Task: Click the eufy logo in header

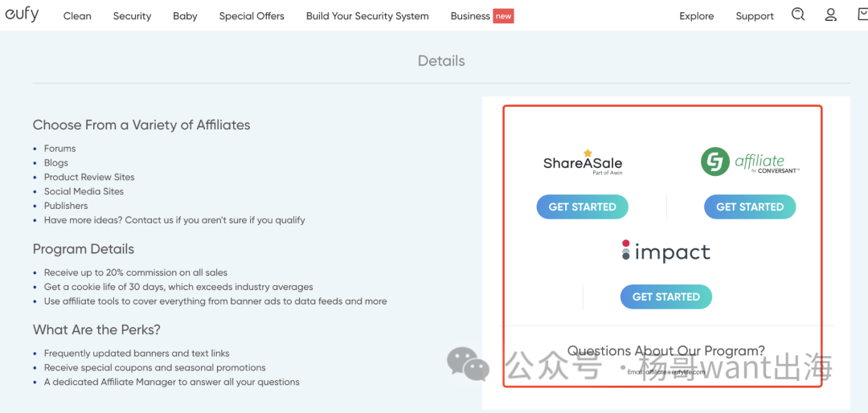Action: click(23, 14)
